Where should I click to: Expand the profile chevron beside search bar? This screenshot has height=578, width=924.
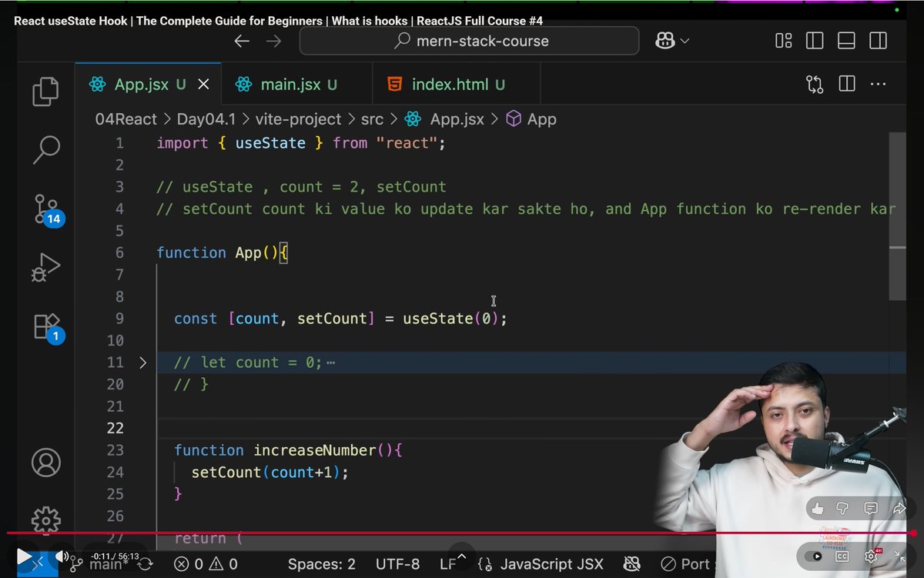coord(684,41)
